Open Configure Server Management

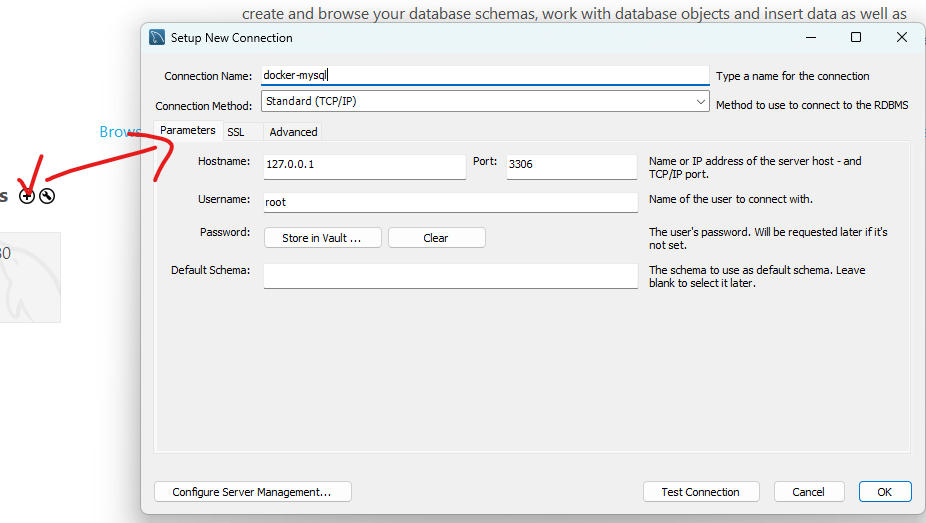(x=253, y=492)
